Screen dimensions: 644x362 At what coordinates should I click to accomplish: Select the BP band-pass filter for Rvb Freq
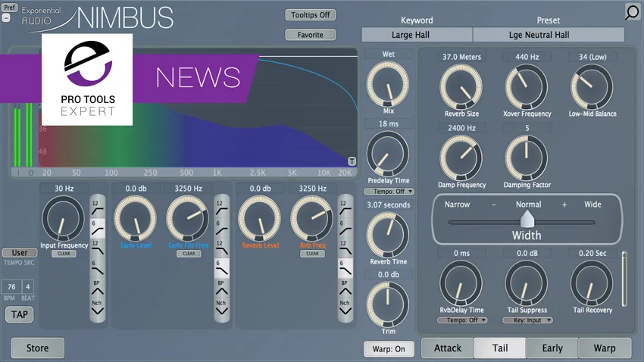345,288
